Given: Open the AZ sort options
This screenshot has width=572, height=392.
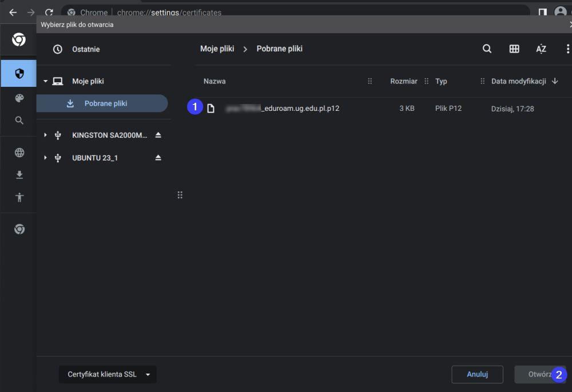Looking at the screenshot, I should click(x=541, y=49).
